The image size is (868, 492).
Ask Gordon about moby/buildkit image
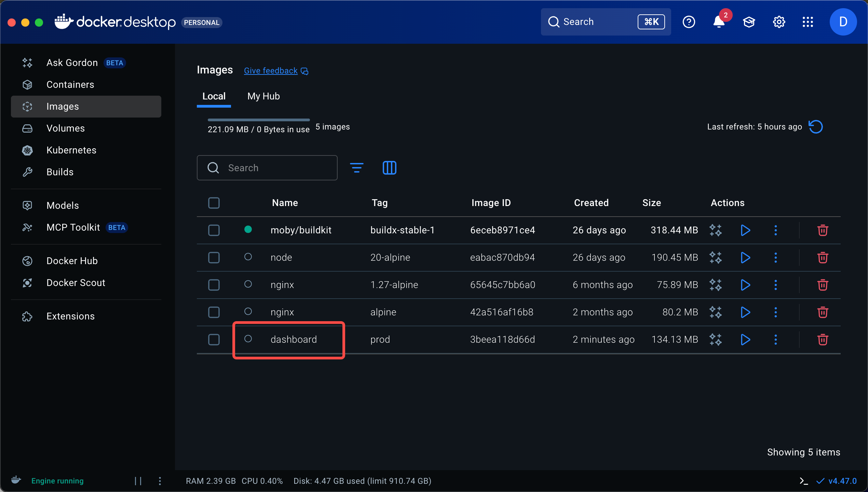(715, 230)
